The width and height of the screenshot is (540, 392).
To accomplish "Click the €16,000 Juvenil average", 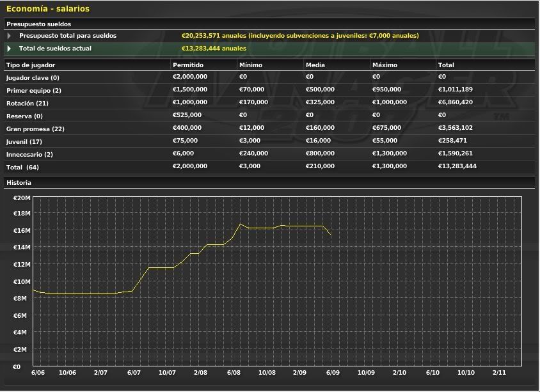I will 318,141.
